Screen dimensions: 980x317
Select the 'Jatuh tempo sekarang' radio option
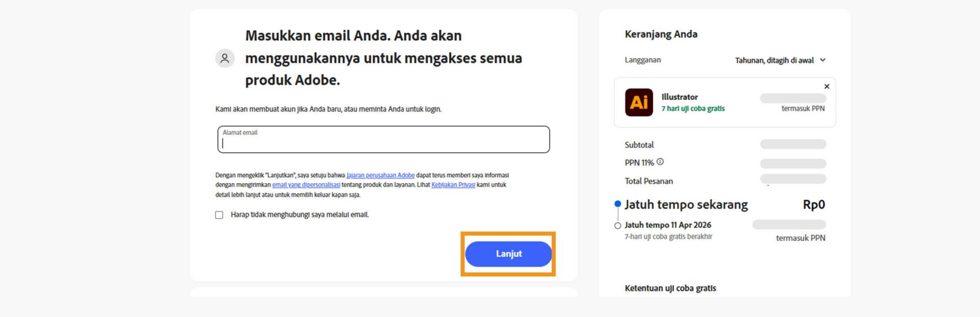pyautogui.click(x=617, y=203)
